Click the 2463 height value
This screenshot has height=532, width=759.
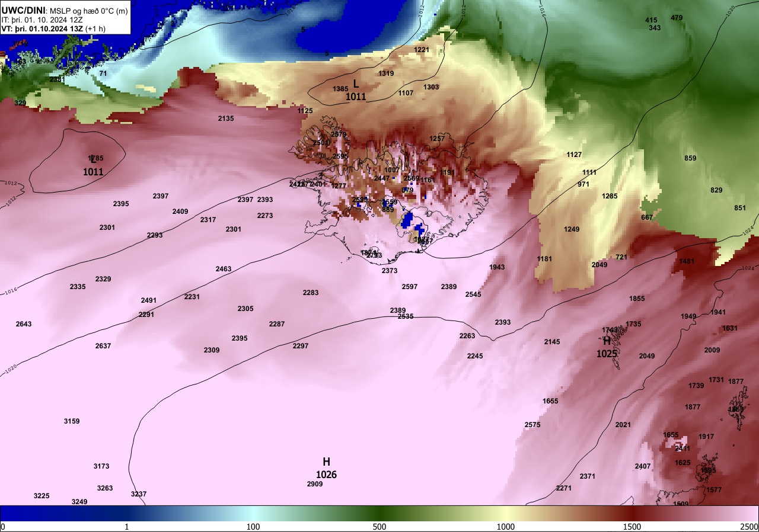tap(224, 269)
